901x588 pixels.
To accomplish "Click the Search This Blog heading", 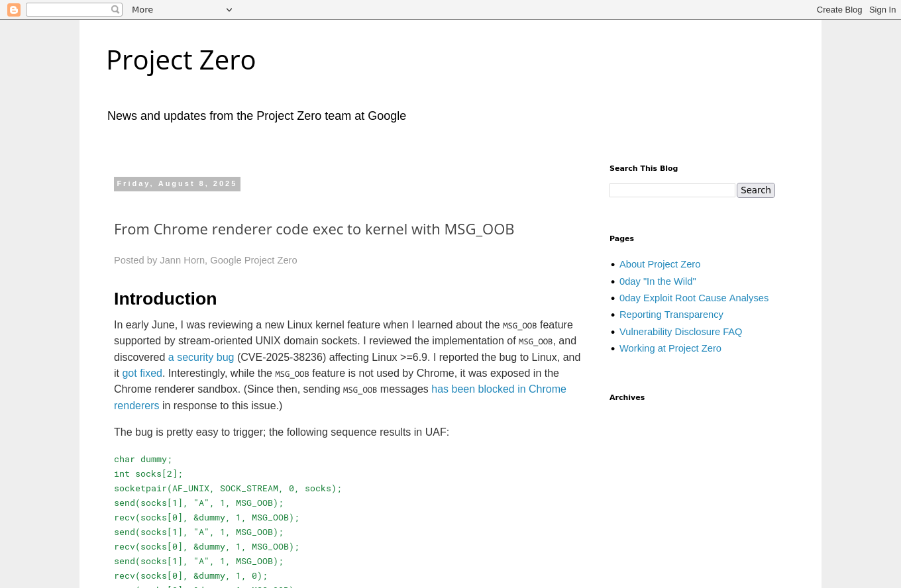I will click(x=643, y=168).
